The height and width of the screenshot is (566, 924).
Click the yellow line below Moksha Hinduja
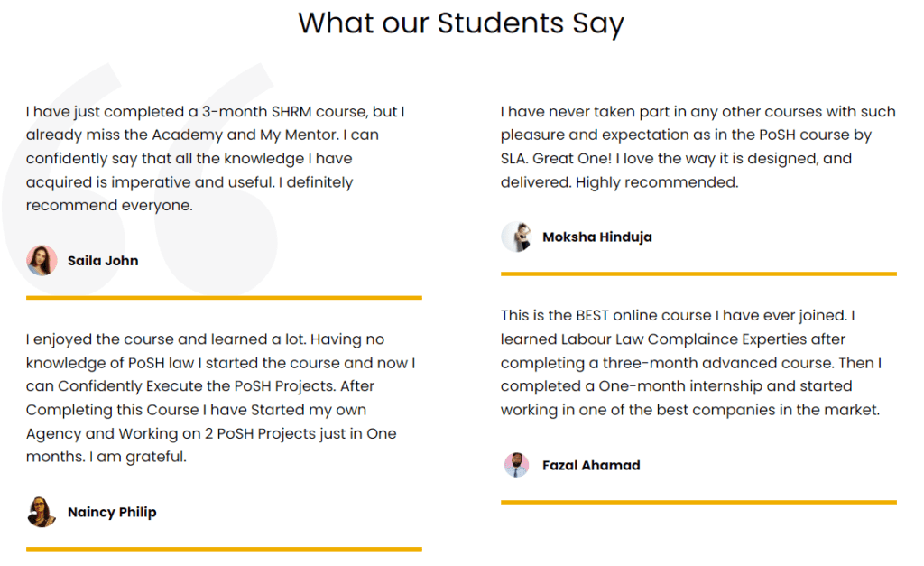point(698,274)
